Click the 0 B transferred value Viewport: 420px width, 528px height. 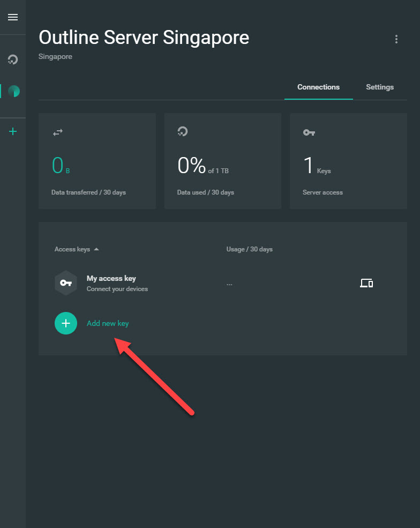61,165
